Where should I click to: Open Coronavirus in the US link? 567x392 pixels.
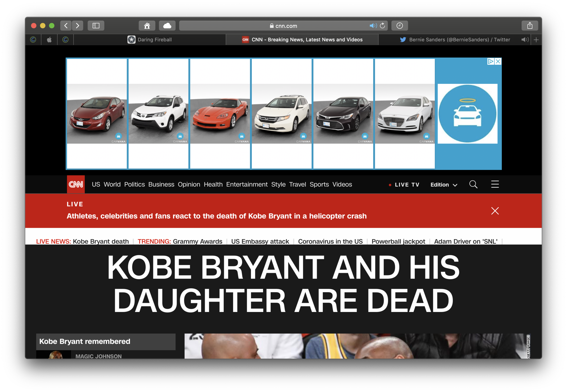pos(330,241)
